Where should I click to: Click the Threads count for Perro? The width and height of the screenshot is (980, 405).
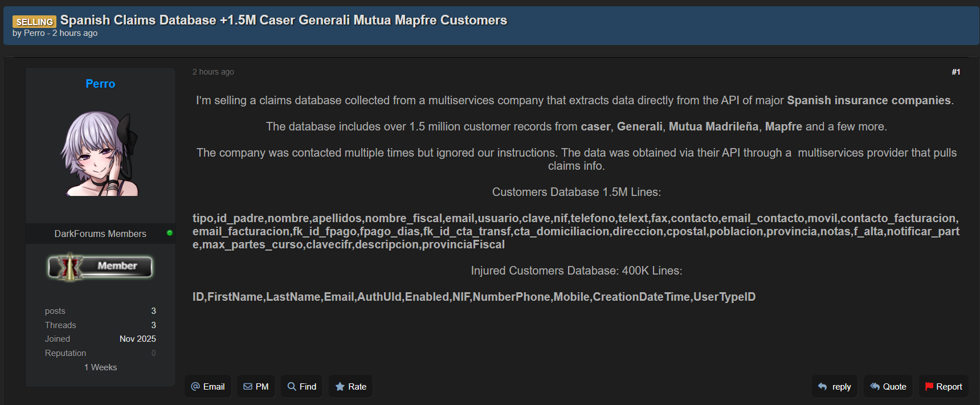point(153,325)
